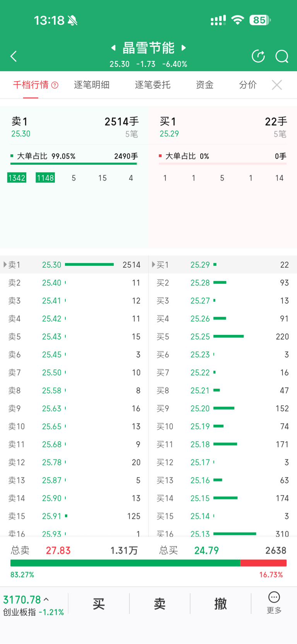Tap the 撤 cancel order button
Image resolution: width=297 pixels, height=644 pixels.
pos(220,603)
